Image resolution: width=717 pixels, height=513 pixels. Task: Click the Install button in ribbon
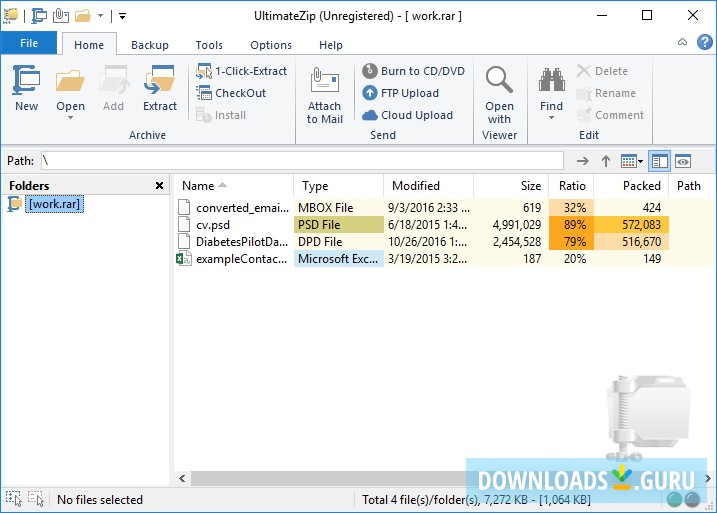(x=221, y=115)
